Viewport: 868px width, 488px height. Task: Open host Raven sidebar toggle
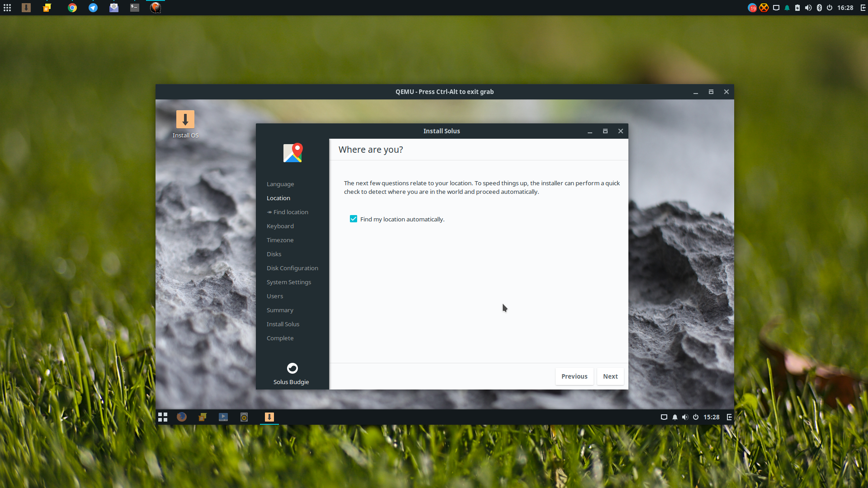pos(863,8)
